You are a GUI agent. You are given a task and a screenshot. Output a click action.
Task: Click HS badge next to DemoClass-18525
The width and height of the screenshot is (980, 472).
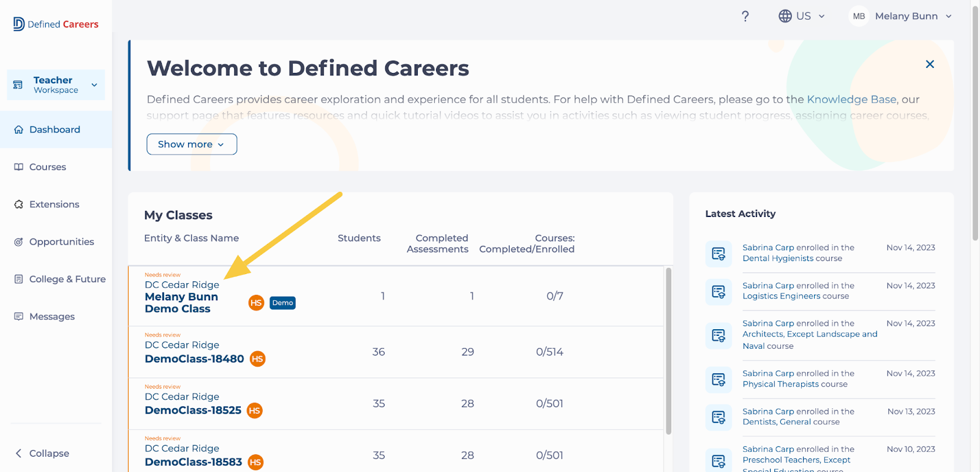[255, 411]
